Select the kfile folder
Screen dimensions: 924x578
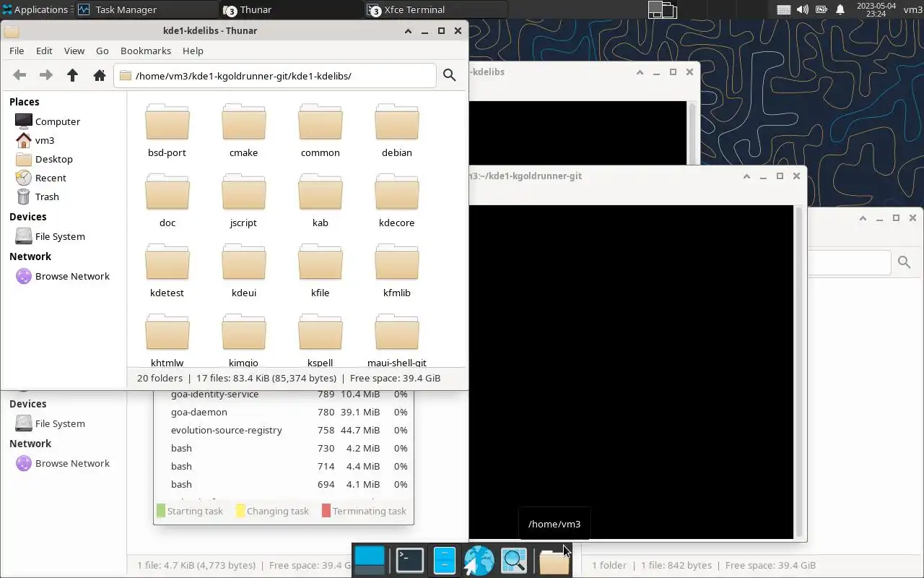point(321,270)
